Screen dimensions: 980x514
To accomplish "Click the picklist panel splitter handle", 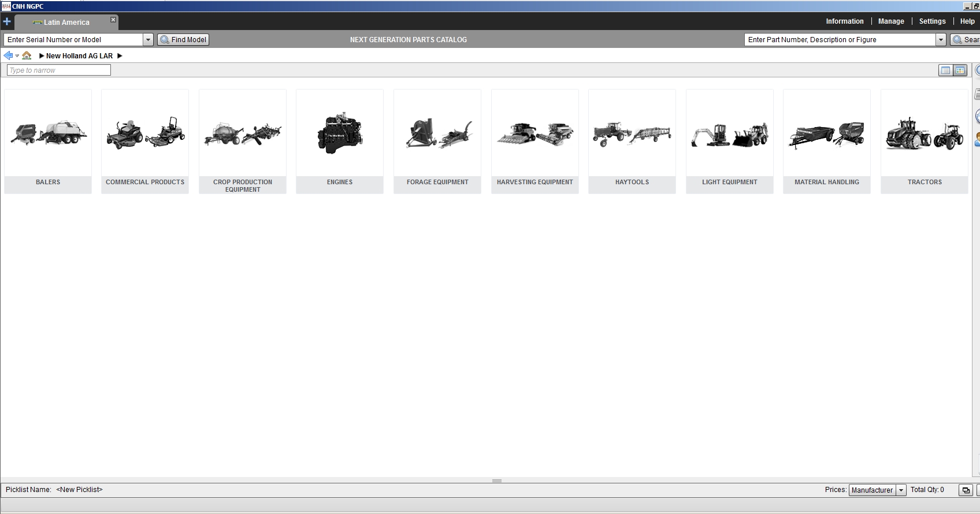I will [497, 481].
